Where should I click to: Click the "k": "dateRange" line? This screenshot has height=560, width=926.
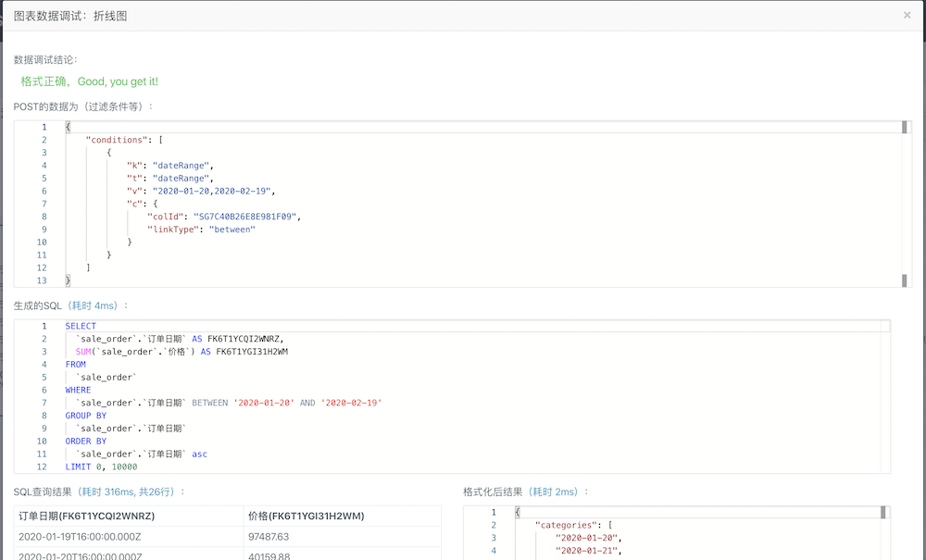pyautogui.click(x=170, y=166)
